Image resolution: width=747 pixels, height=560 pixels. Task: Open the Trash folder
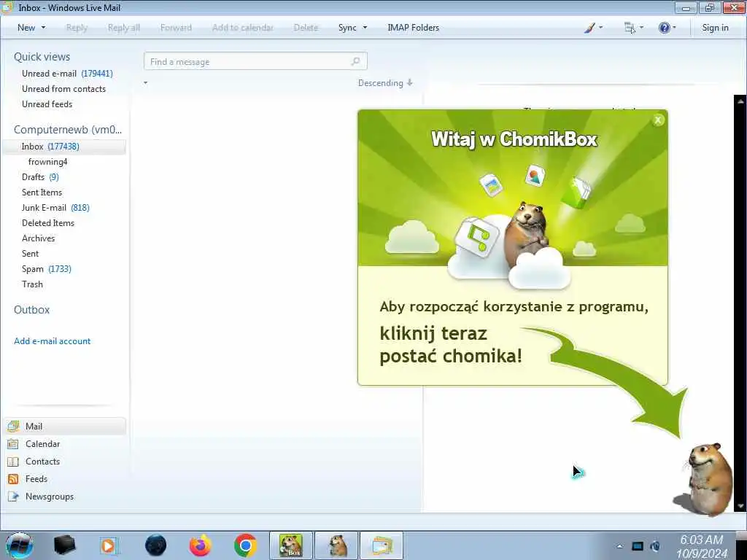click(x=32, y=284)
